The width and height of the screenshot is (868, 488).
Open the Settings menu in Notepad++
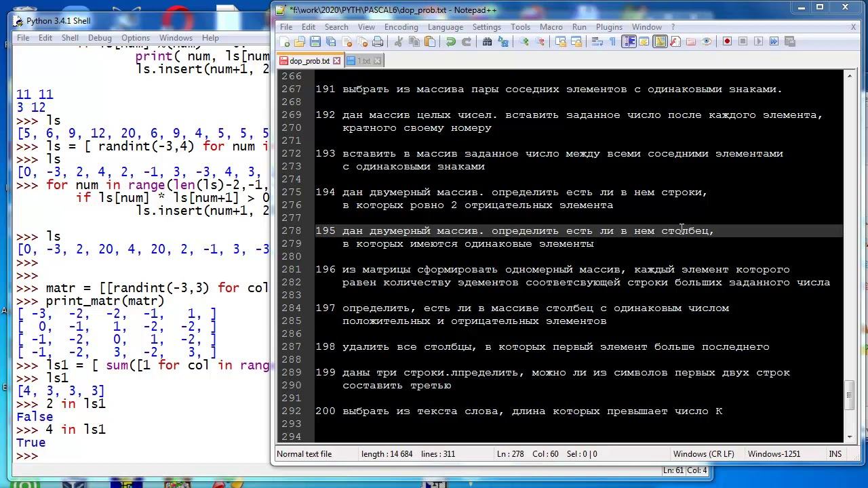click(486, 27)
